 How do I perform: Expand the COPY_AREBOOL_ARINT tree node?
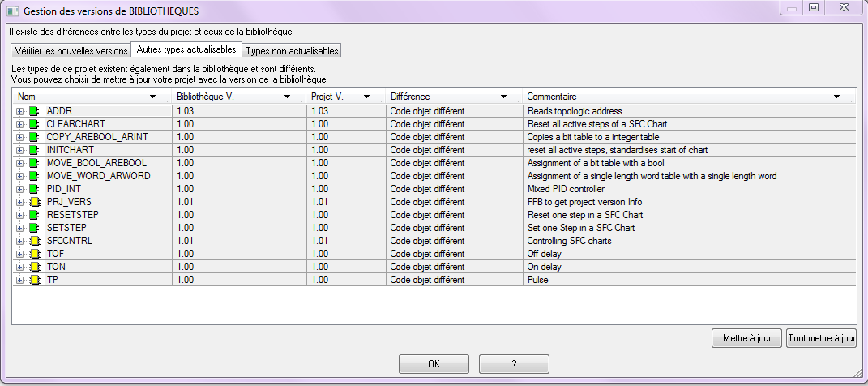click(20, 137)
